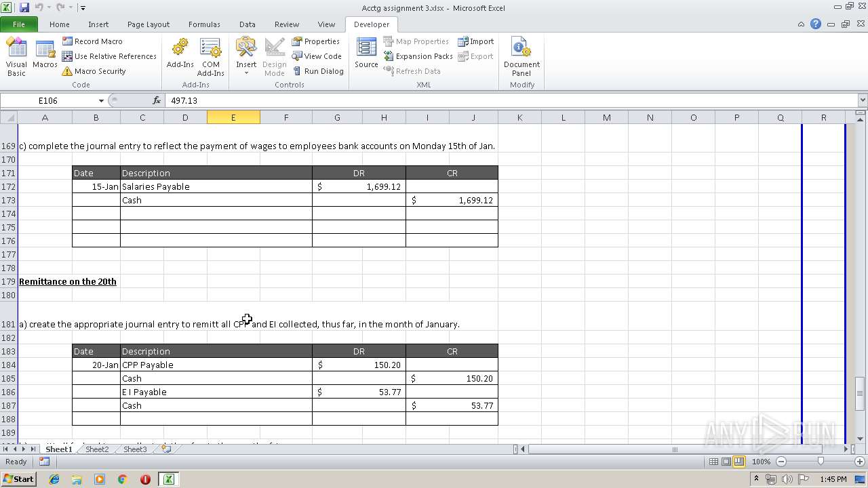Click the 100% zoom level
Image resolution: width=868 pixels, height=488 pixels.
coord(762,462)
